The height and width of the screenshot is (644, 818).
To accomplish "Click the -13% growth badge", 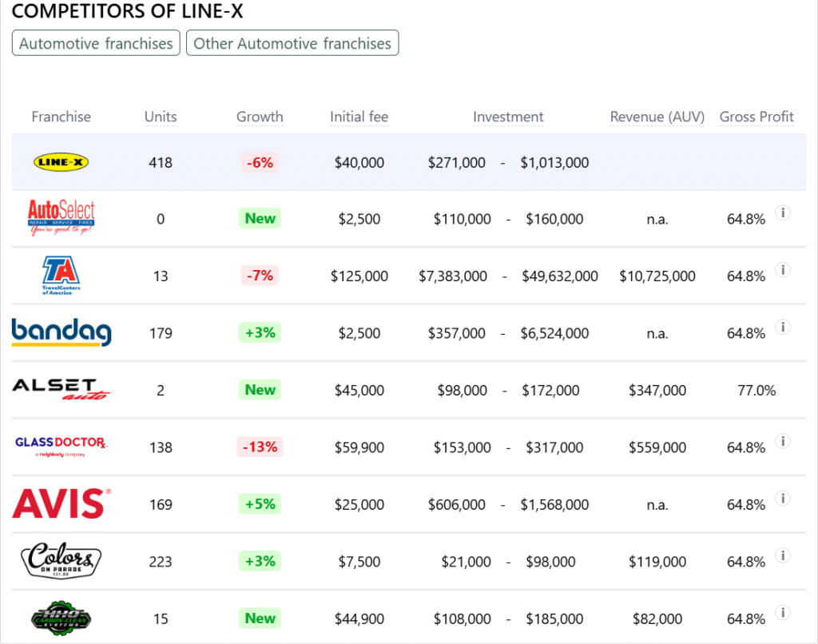I will pos(260,447).
